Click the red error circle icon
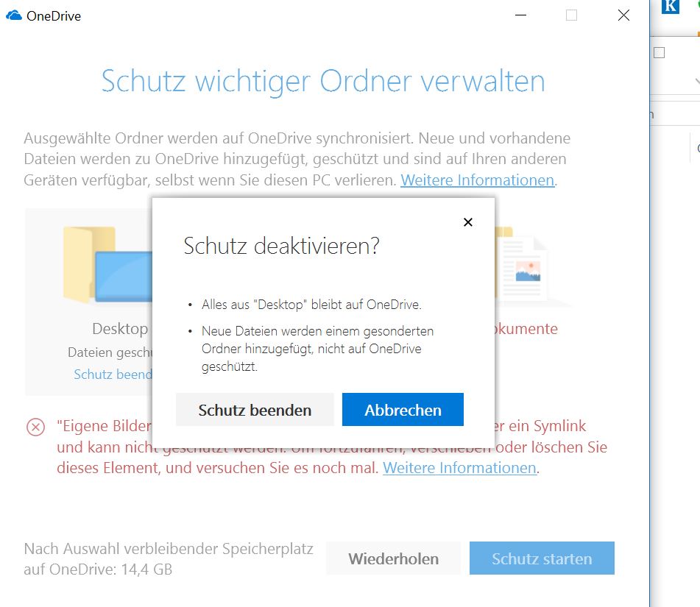 coord(36,427)
